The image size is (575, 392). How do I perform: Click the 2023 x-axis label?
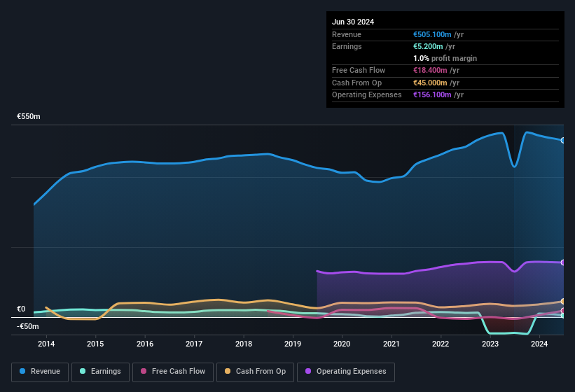(x=490, y=344)
